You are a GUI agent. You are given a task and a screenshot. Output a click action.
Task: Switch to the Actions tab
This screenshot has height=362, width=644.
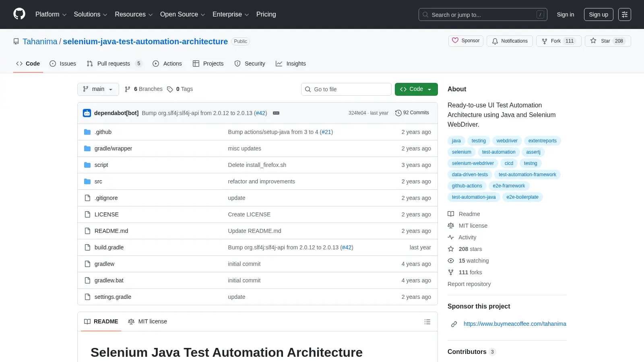pos(167,64)
